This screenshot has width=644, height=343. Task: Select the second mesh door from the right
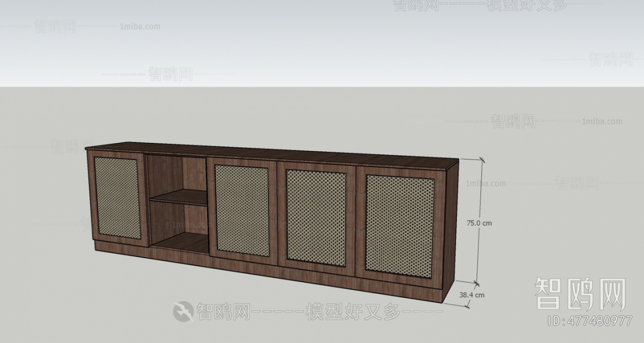[x=316, y=218]
